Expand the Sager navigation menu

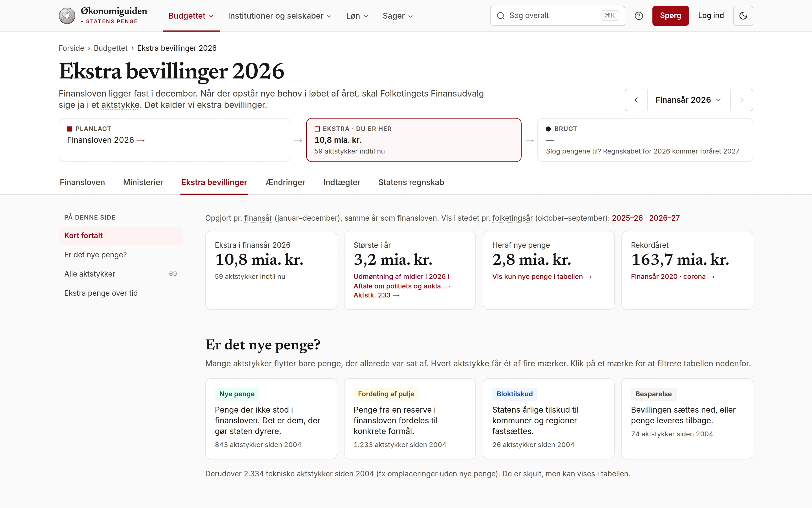[x=398, y=16]
